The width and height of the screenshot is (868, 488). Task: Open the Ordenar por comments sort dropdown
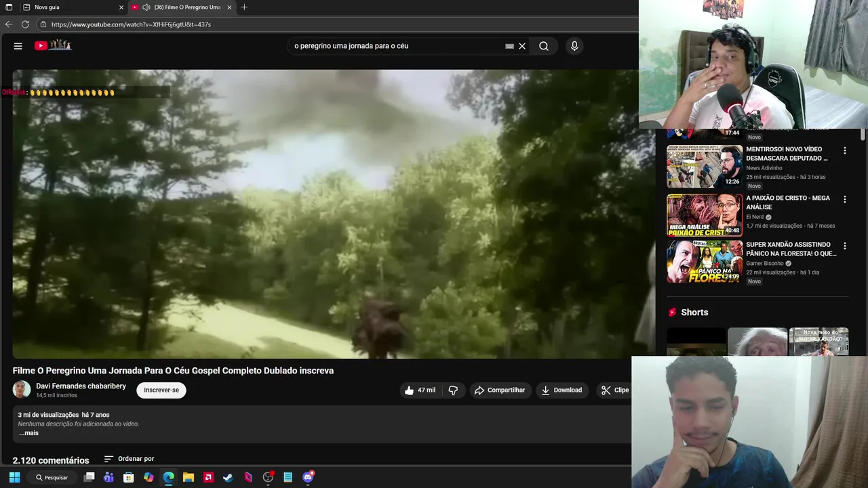point(129,459)
